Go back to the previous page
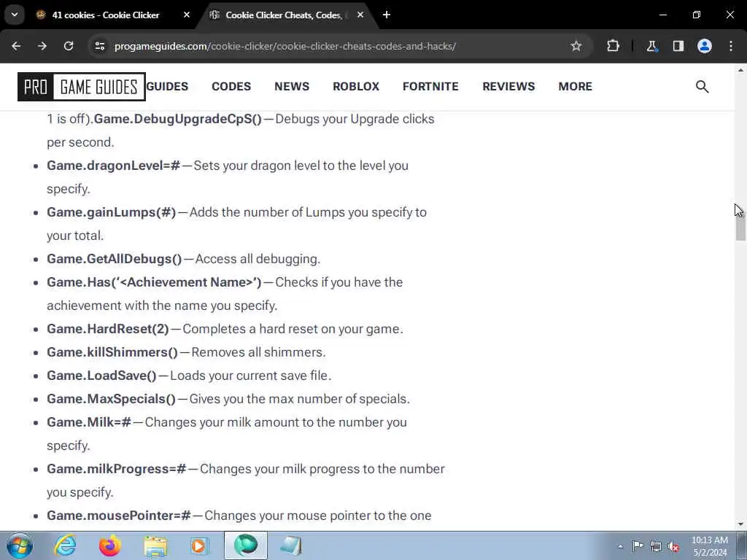Screen dimensions: 747x560 pyautogui.click(x=16, y=46)
